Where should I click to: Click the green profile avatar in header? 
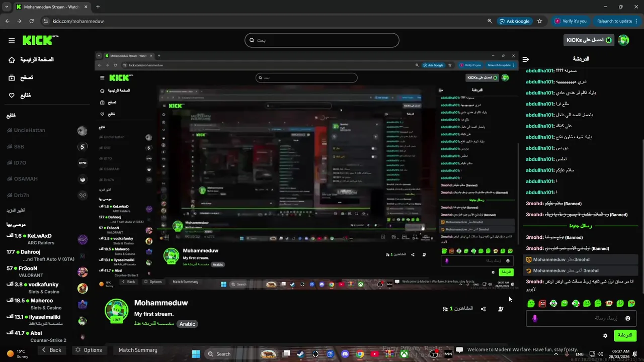coord(623,40)
